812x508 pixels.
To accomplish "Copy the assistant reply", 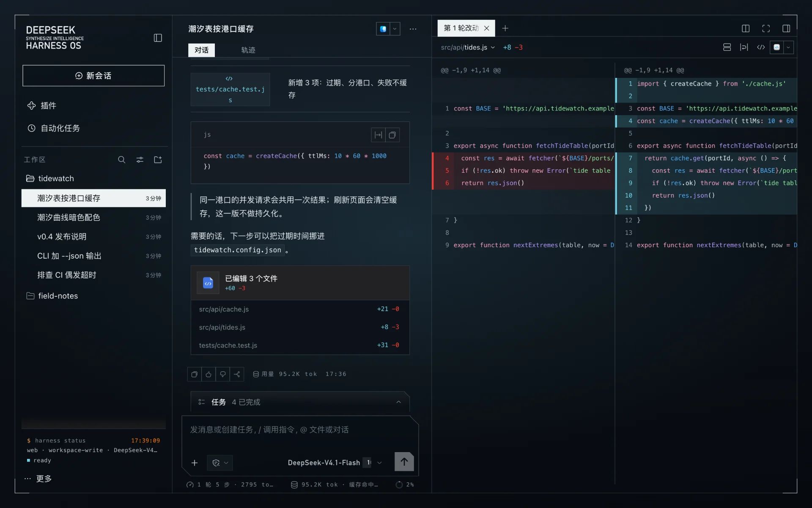I will (195, 374).
